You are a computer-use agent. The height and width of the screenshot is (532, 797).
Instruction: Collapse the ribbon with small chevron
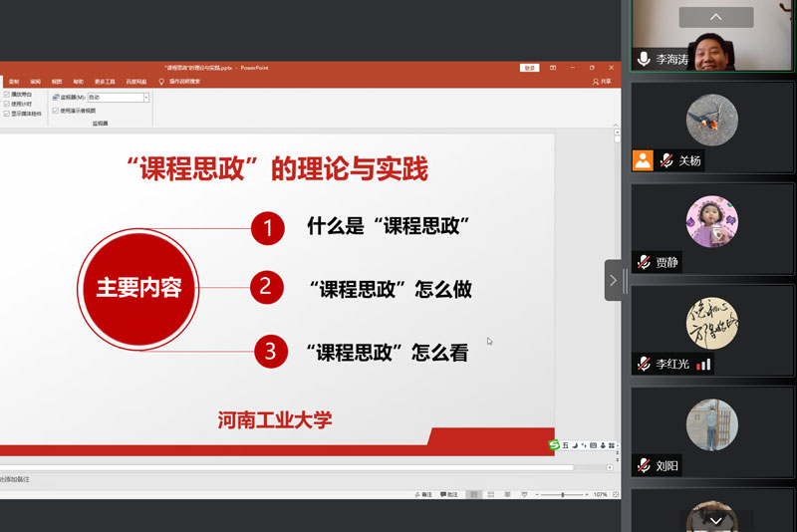pyautogui.click(x=616, y=124)
